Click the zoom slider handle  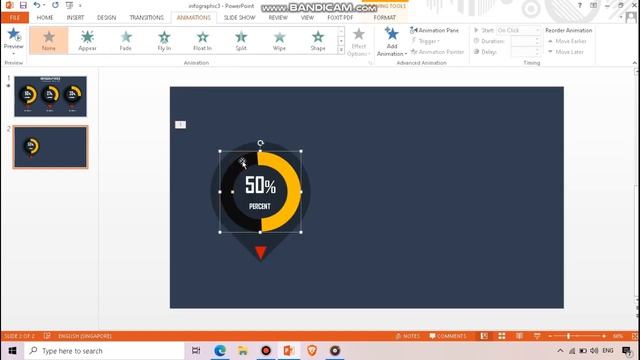pyautogui.click(x=568, y=336)
